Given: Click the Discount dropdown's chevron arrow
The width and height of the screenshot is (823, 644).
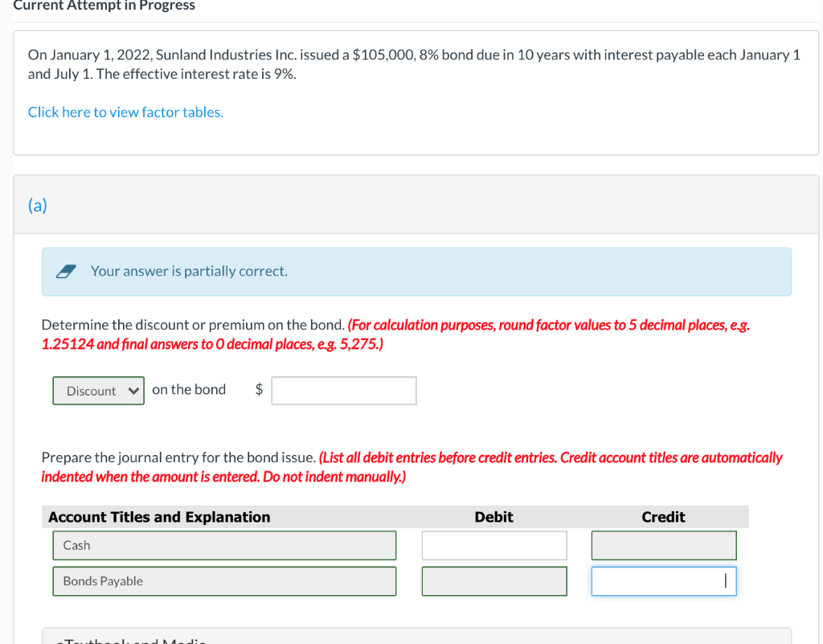Looking at the screenshot, I should pos(132,390).
